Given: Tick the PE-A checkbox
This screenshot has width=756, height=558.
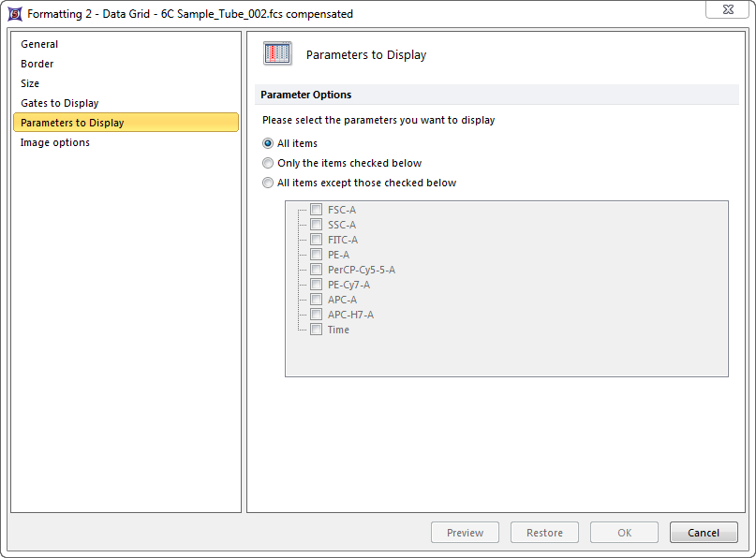Looking at the screenshot, I should tap(317, 255).
